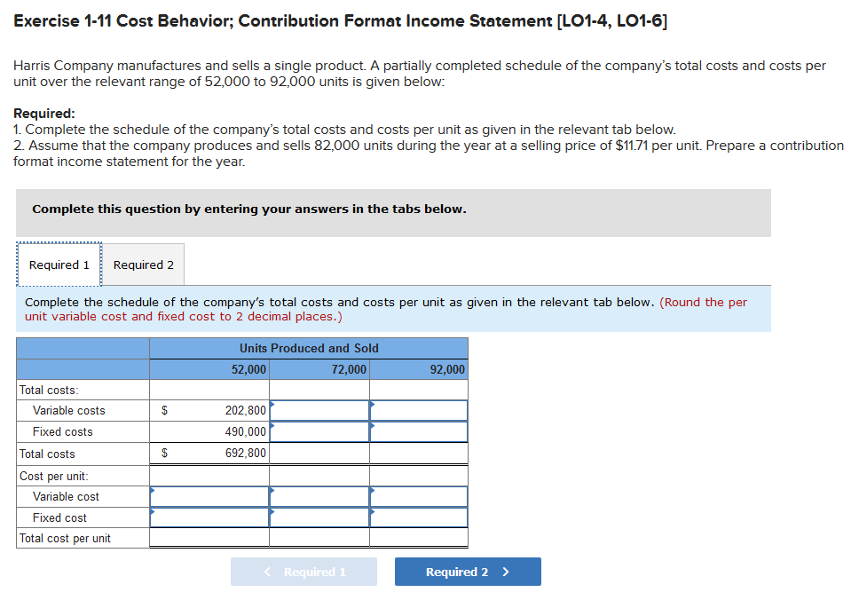This screenshot has width=867, height=616.
Task: Click the Total cost per unit cell for 52,000
Action: [x=209, y=538]
